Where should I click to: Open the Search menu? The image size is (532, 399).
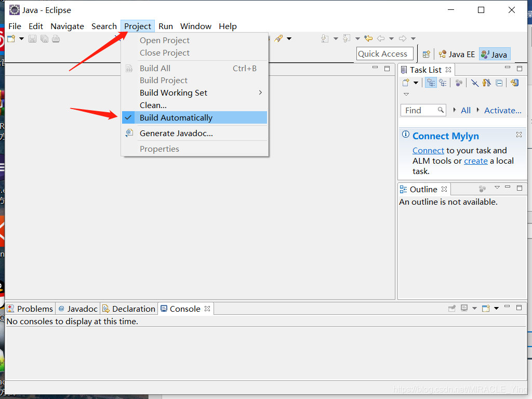click(x=104, y=26)
